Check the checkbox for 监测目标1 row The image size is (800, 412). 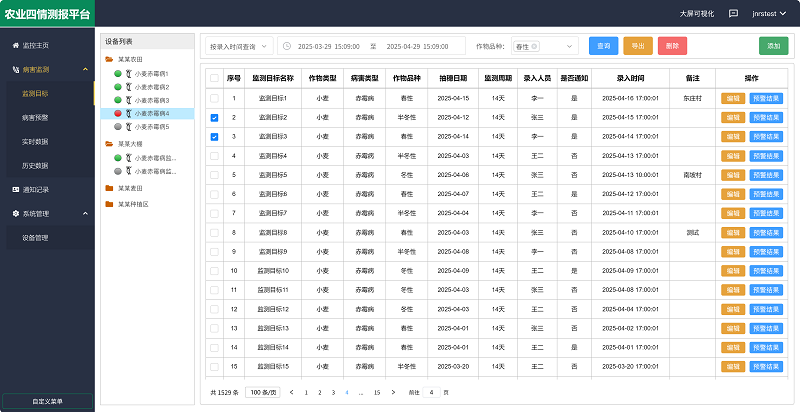pyautogui.click(x=214, y=98)
